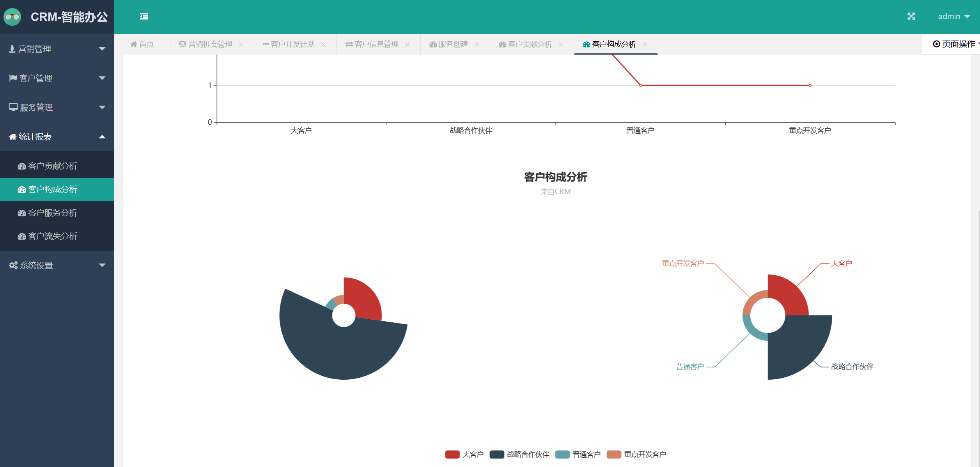Click the dark 战略合作伙伴 pie slice
The image size is (980, 467).
click(x=343, y=351)
